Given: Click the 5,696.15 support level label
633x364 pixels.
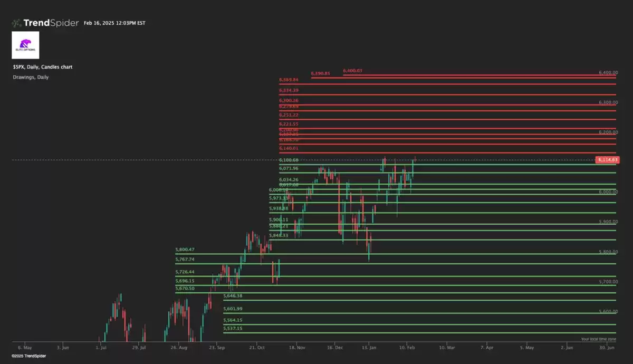Looking at the screenshot, I should tap(185, 281).
